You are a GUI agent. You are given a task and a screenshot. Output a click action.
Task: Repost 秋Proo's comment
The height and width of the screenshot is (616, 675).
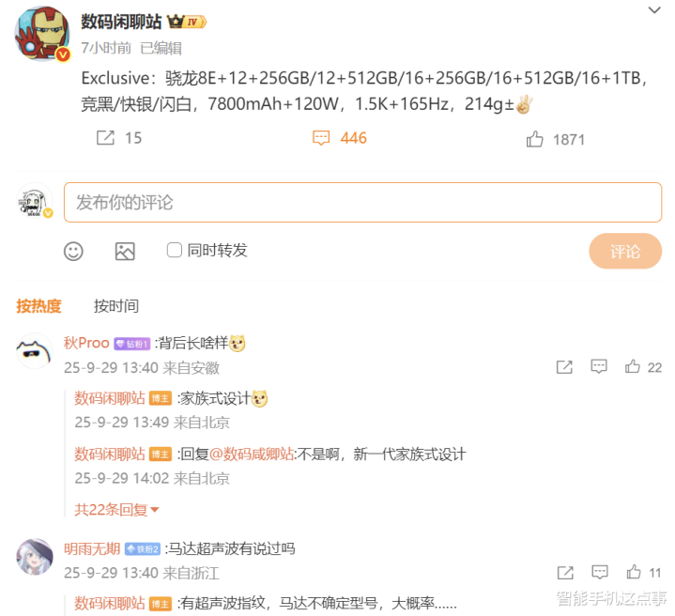[564, 367]
